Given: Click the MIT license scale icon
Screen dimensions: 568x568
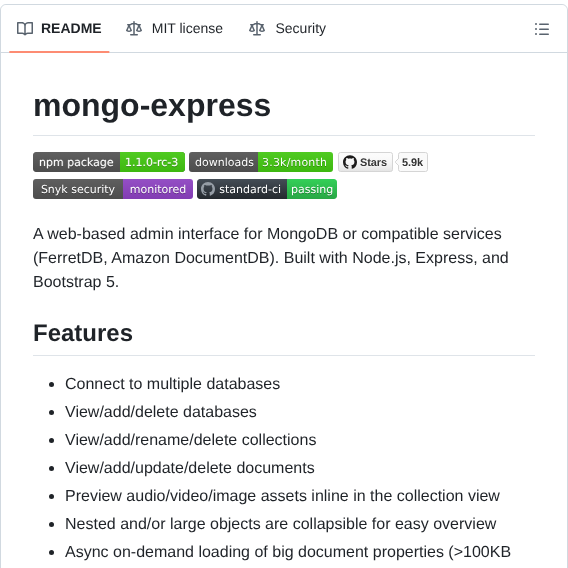Looking at the screenshot, I should tap(134, 29).
